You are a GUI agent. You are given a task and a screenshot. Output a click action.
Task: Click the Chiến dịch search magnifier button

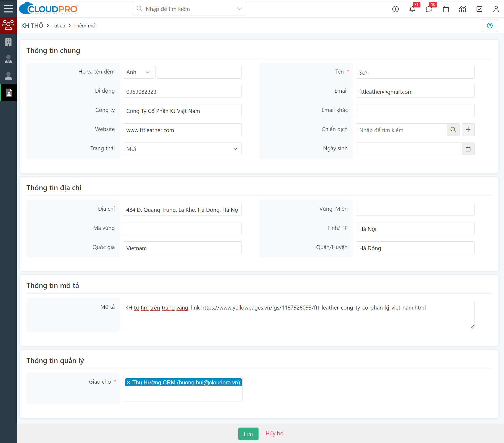453,130
